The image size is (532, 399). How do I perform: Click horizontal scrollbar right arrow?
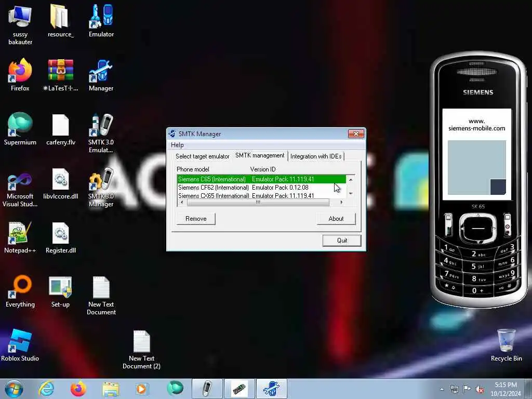coord(341,202)
